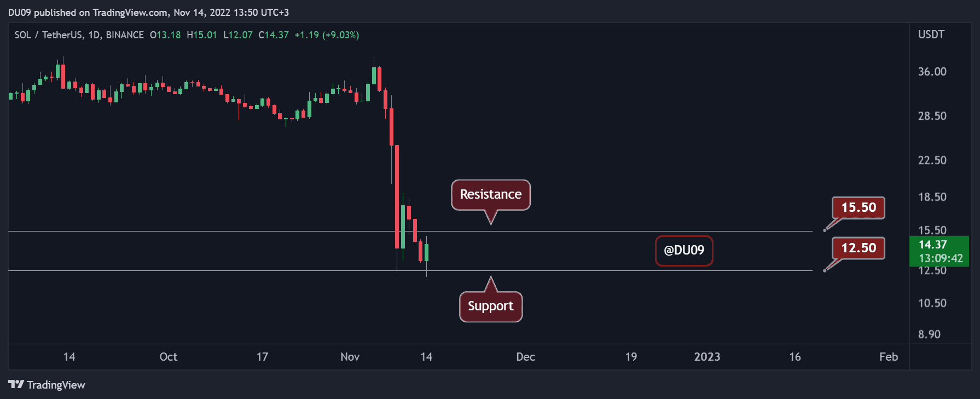Click the 2023 label on time axis

point(707,357)
